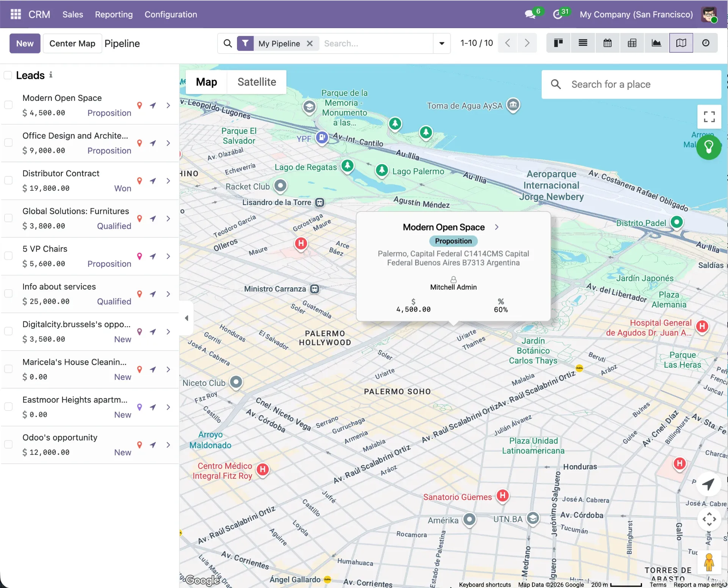
Task: Check the Odoo's opportunity lead
Action: click(x=8, y=445)
